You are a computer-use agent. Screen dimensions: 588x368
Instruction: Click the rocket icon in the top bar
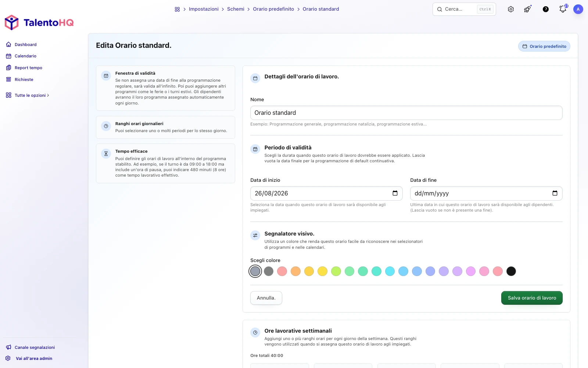tap(527, 9)
